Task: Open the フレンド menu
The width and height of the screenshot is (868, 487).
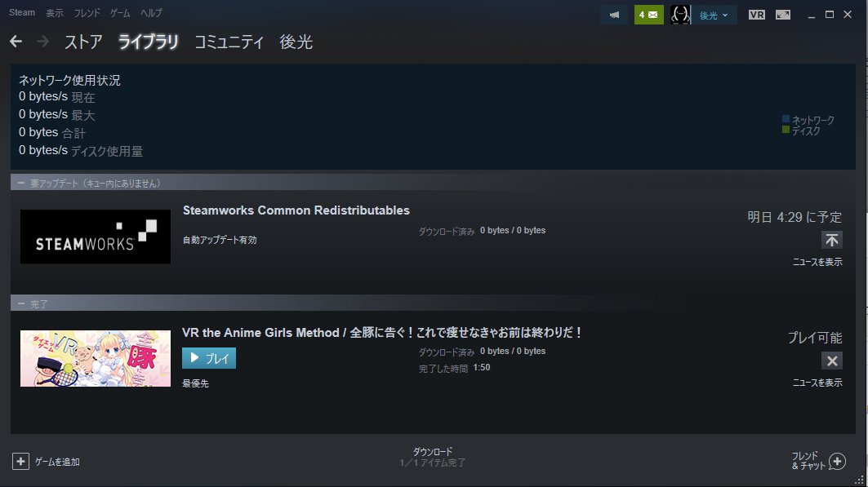Action: [87, 13]
